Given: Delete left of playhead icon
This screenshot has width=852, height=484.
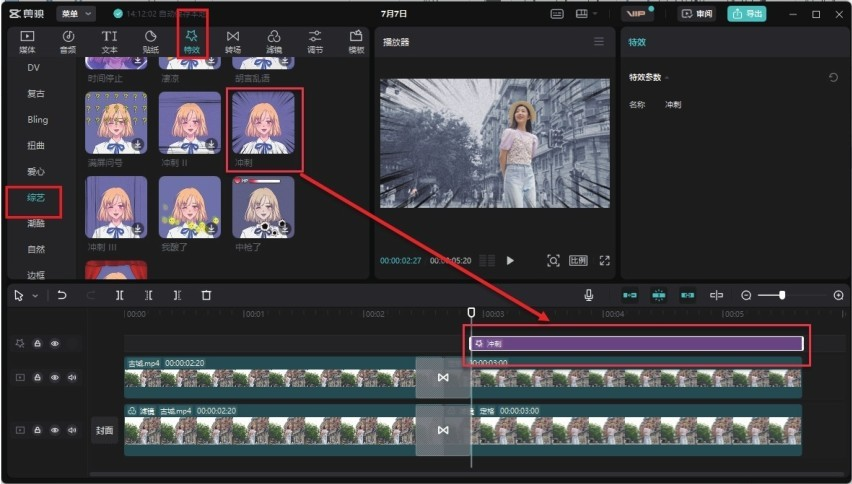Looking at the screenshot, I should pos(148,296).
